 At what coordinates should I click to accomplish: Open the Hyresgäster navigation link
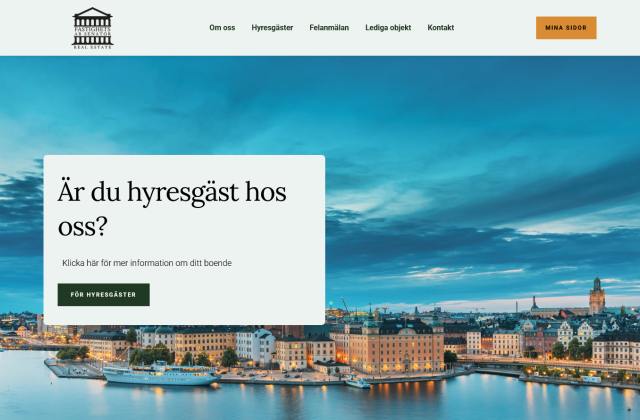272,28
